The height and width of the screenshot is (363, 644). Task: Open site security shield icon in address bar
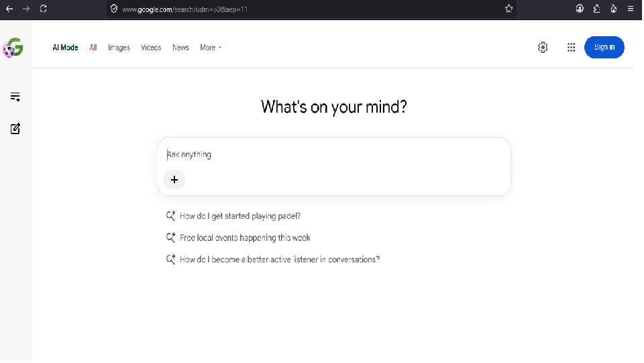[114, 9]
